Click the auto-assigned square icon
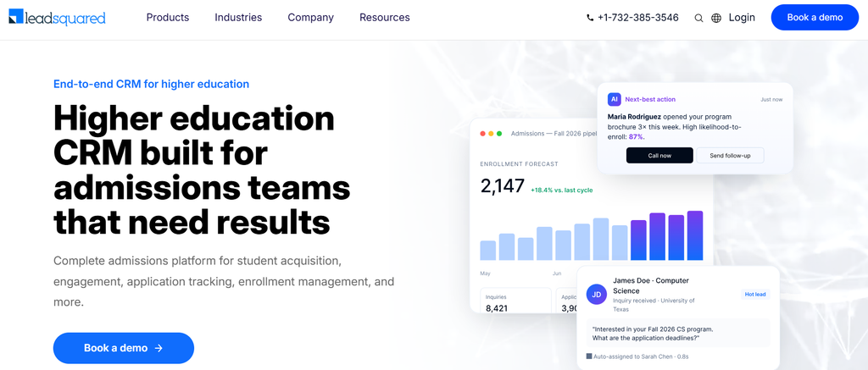The image size is (868, 370). pos(589,356)
